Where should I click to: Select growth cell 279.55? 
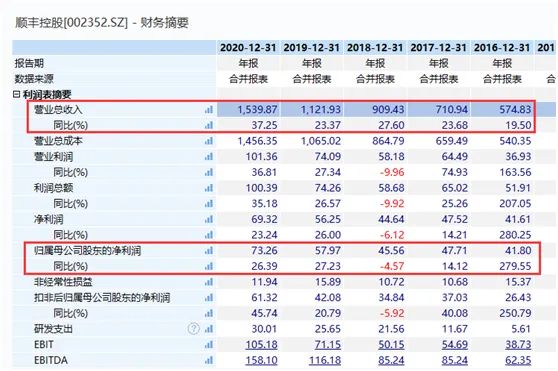[x=515, y=266]
